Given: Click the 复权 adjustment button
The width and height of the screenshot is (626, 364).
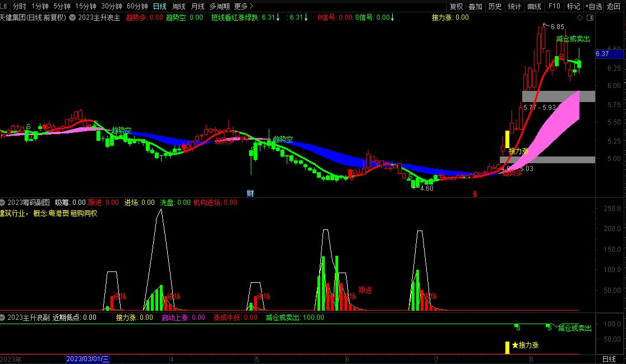Looking at the screenshot, I should 457,6.
